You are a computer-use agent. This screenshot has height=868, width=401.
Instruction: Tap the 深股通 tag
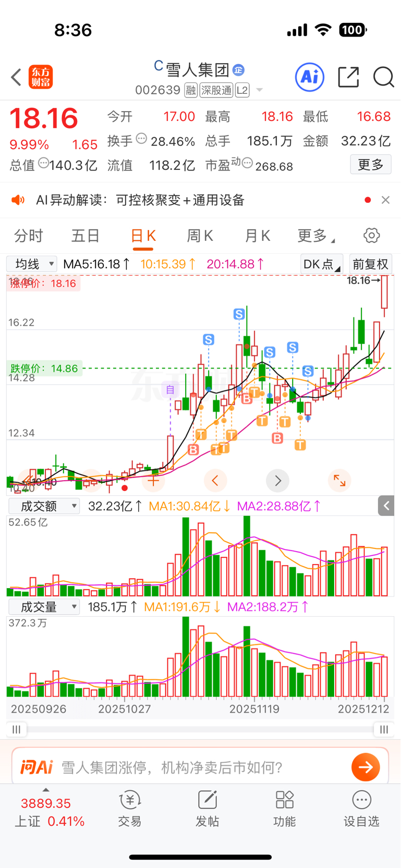coord(216,90)
